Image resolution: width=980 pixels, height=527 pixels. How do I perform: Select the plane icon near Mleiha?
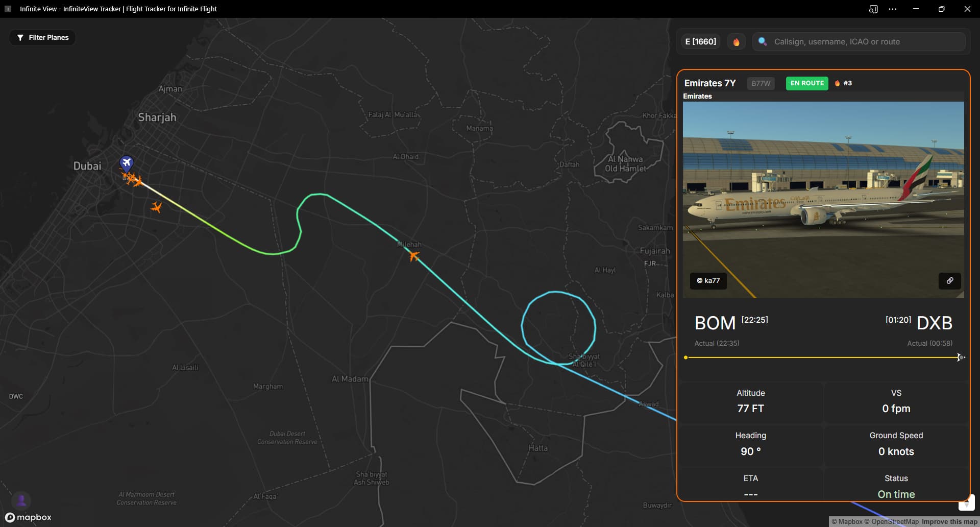pos(414,256)
